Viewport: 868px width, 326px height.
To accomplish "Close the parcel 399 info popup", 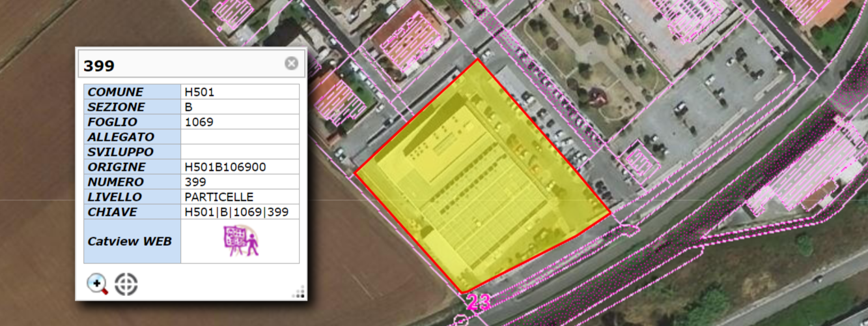I will click(x=291, y=63).
